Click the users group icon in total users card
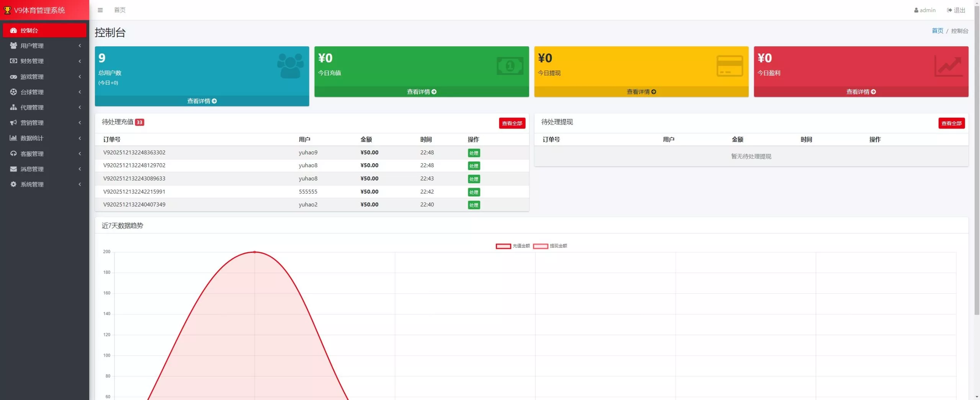The height and width of the screenshot is (400, 980). [290, 66]
